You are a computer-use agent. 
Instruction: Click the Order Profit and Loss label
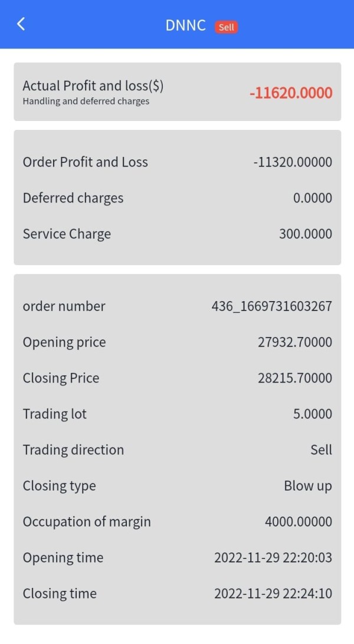click(x=86, y=162)
